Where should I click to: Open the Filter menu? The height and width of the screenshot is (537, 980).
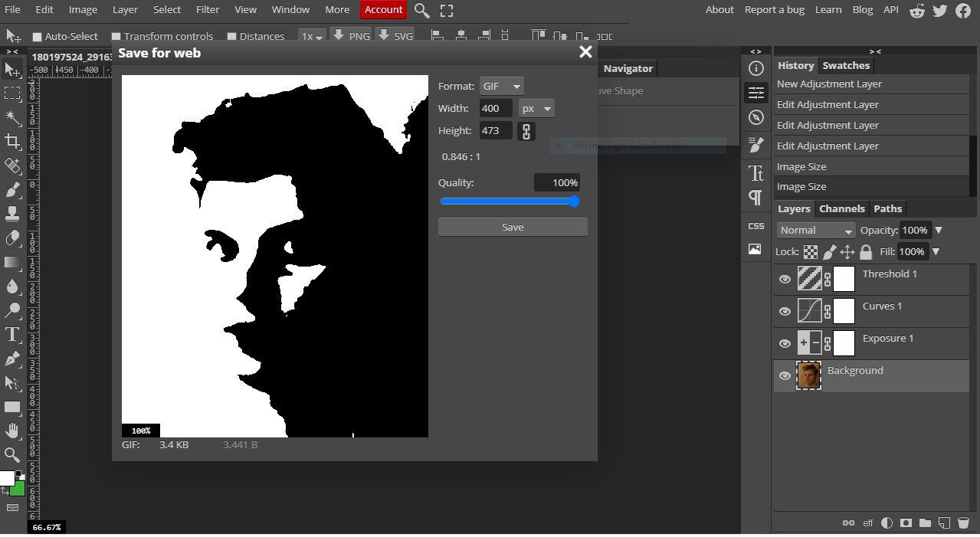point(207,10)
